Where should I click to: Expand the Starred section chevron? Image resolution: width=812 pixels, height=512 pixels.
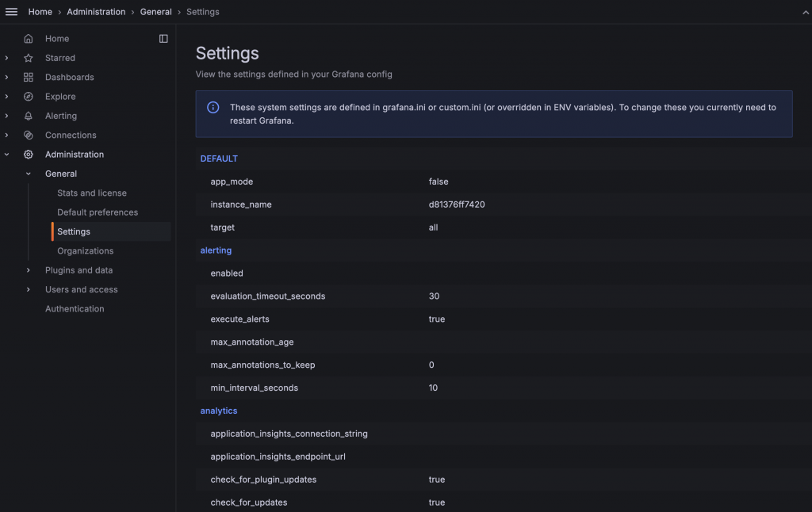click(x=7, y=58)
